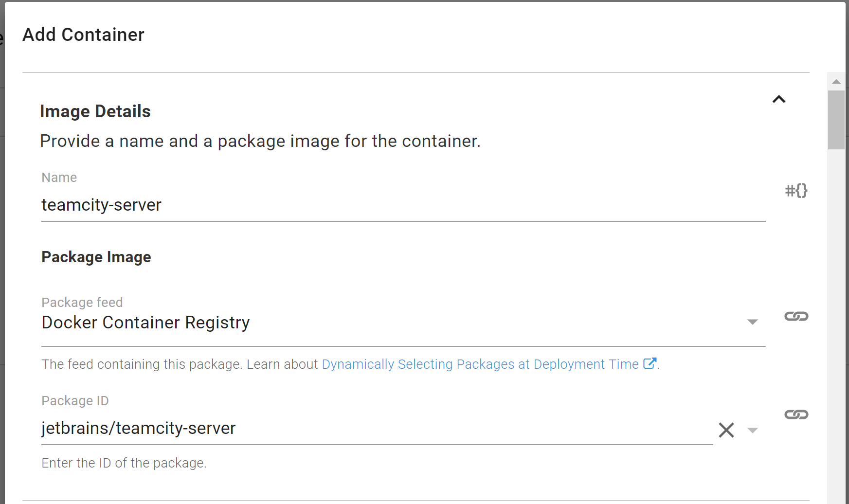Viewport: 849px width, 504px height.
Task: Collapse the Image Details section chevron
Action: click(778, 99)
